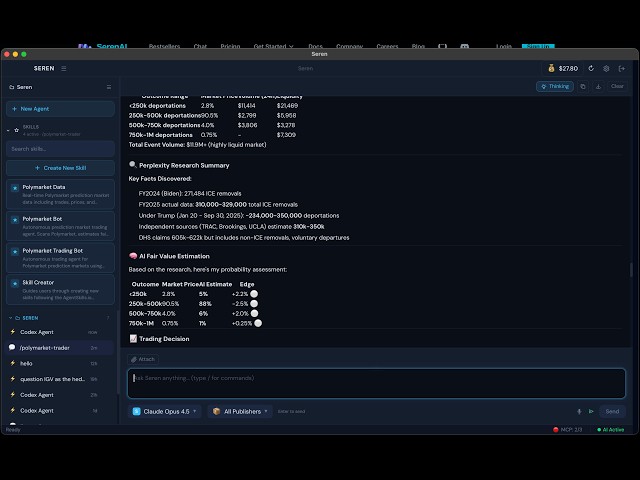Select the Seren folder header

[21, 87]
